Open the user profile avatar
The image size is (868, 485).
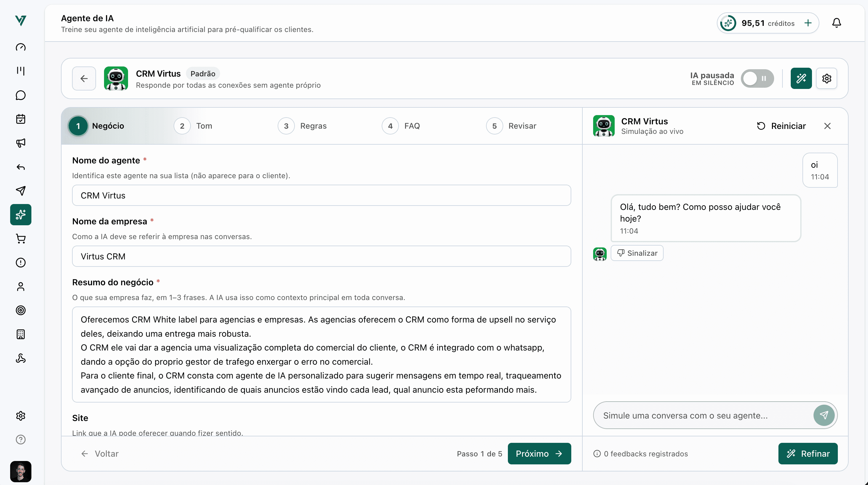tap(21, 471)
